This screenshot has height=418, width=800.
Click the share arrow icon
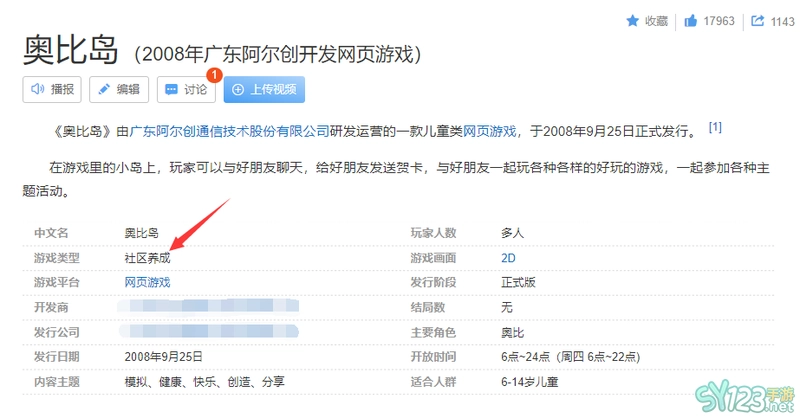pyautogui.click(x=758, y=21)
